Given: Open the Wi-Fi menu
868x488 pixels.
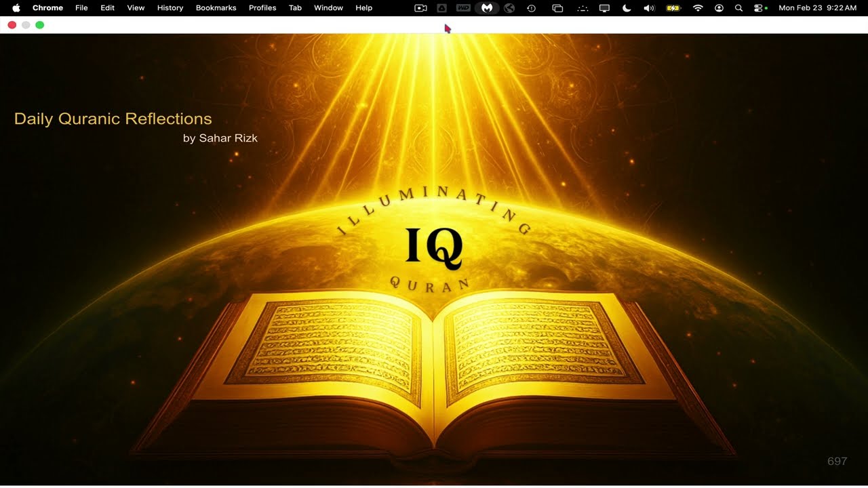Looking at the screenshot, I should tap(698, 8).
